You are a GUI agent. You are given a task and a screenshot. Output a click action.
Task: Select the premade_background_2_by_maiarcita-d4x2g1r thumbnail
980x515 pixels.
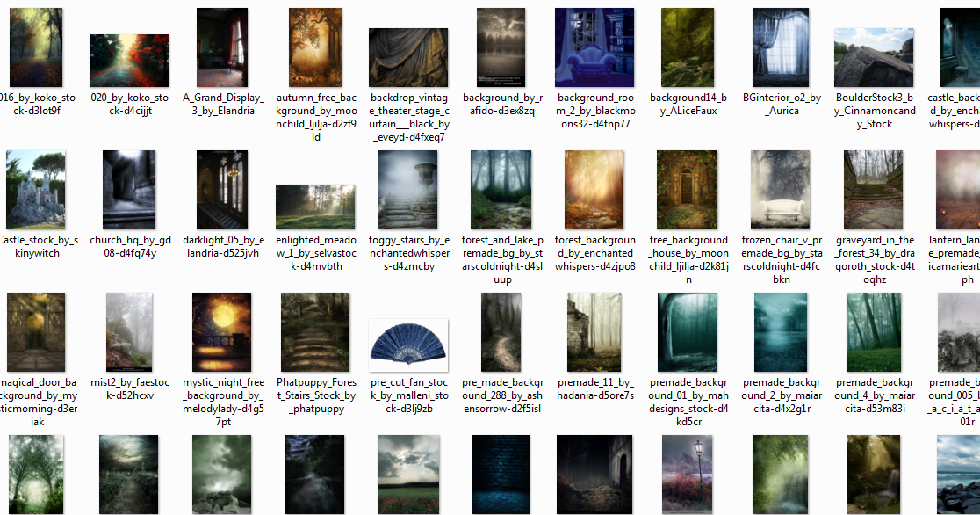pos(781,332)
